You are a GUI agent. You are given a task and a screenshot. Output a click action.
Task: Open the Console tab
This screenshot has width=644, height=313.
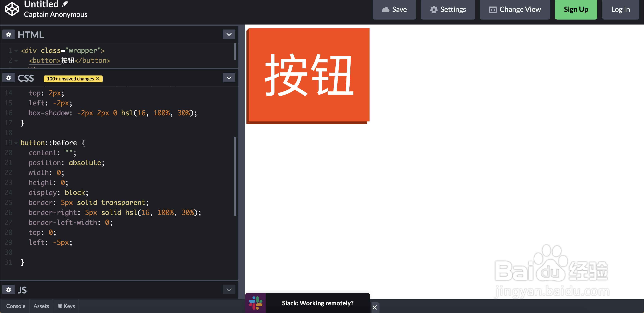(16, 306)
